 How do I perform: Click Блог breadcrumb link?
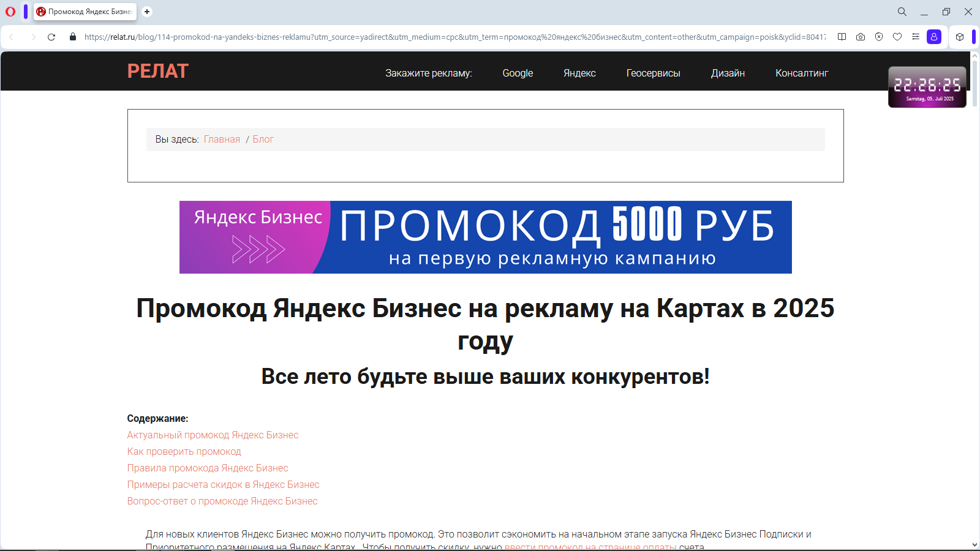[x=263, y=139]
